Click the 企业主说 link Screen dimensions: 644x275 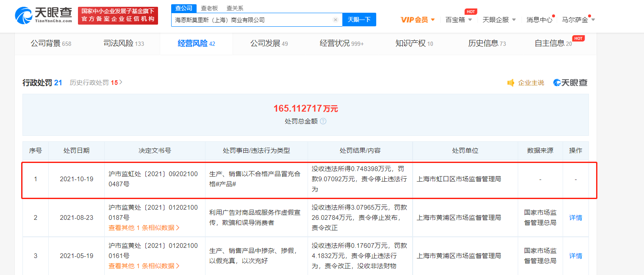click(531, 83)
